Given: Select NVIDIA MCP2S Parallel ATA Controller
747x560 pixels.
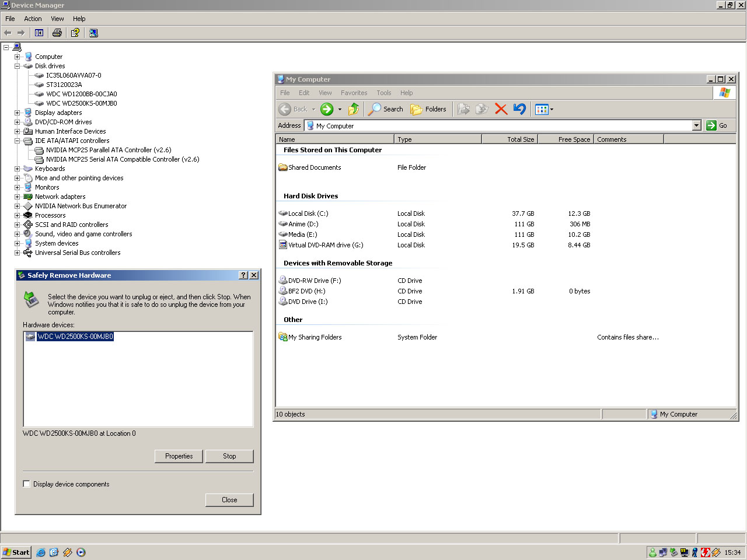Looking at the screenshot, I should tap(109, 150).
